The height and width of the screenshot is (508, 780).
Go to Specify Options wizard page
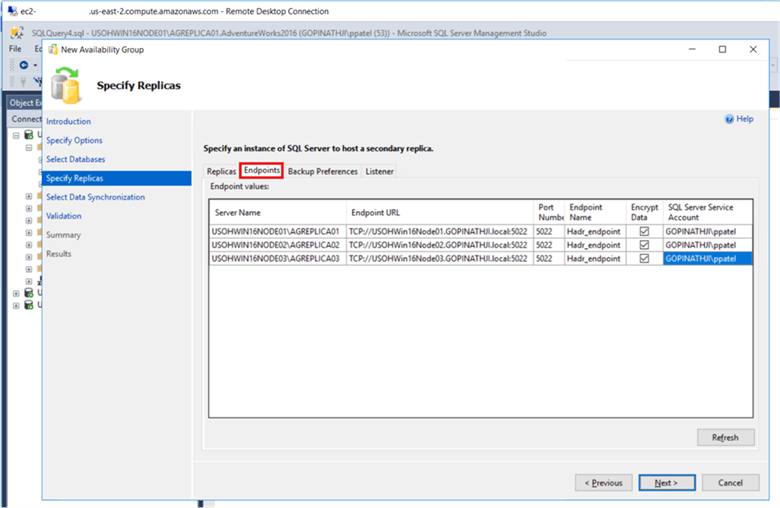click(74, 140)
